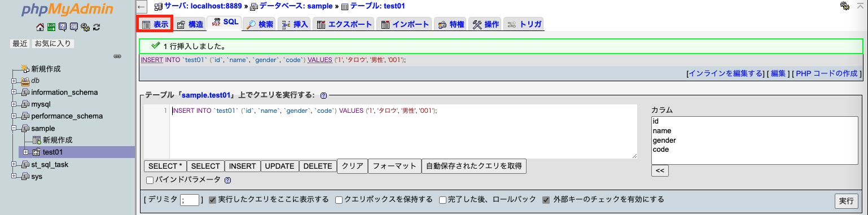
Task: Click the table icon beside test01
Action: 37,152
